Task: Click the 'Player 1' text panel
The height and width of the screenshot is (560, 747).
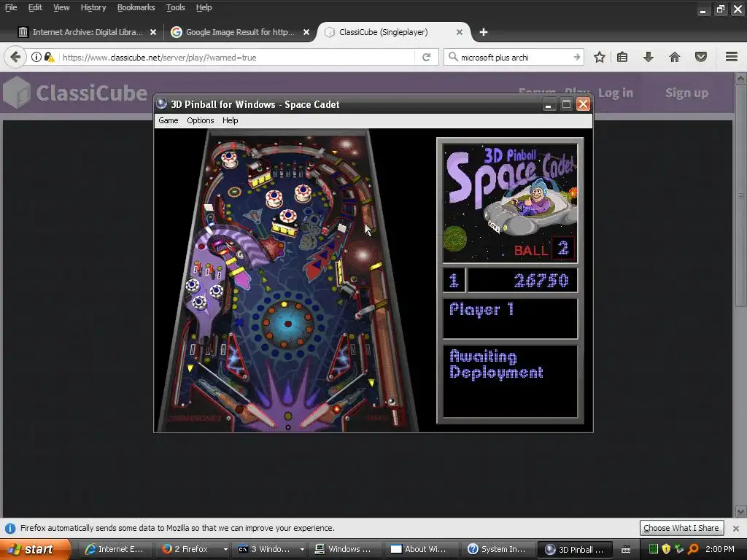Action: [510, 318]
